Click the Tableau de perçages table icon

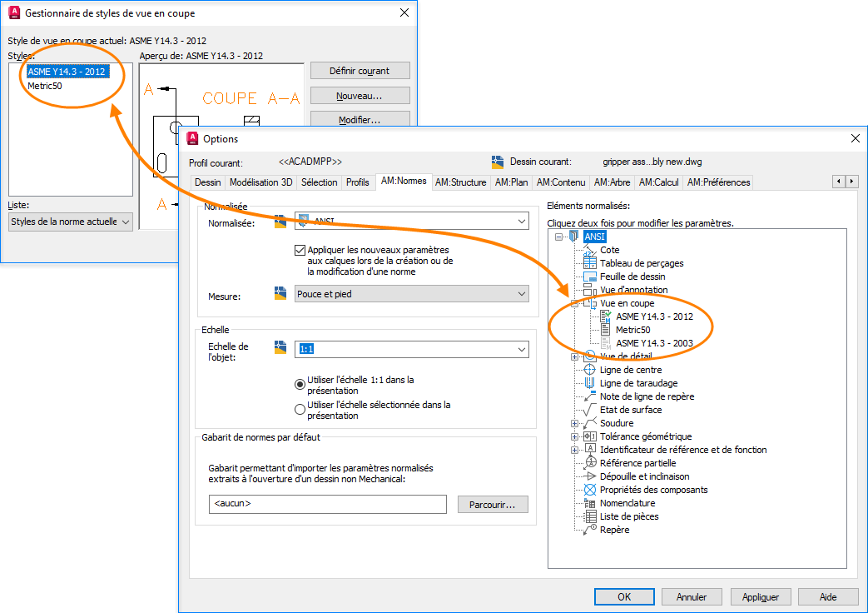click(590, 263)
